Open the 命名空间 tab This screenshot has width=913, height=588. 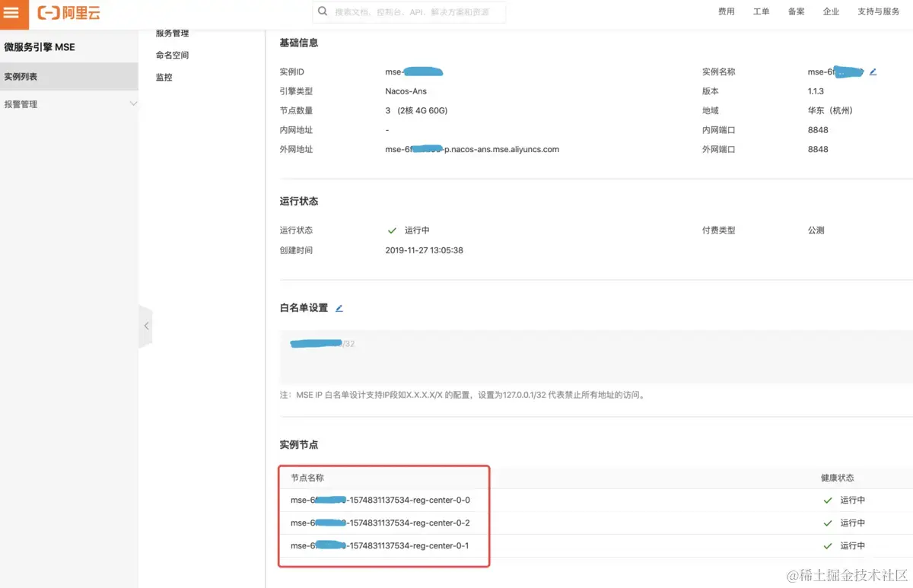point(172,55)
